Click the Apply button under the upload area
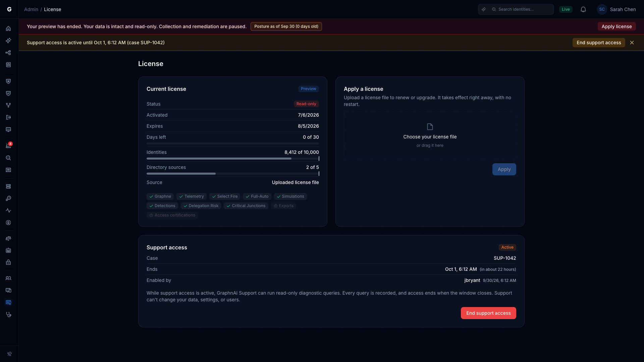 [504, 169]
